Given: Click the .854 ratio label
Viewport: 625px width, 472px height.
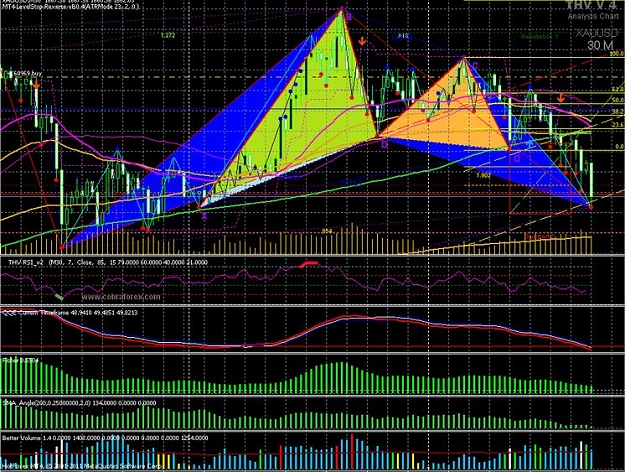Looking at the screenshot, I should coord(327,231).
